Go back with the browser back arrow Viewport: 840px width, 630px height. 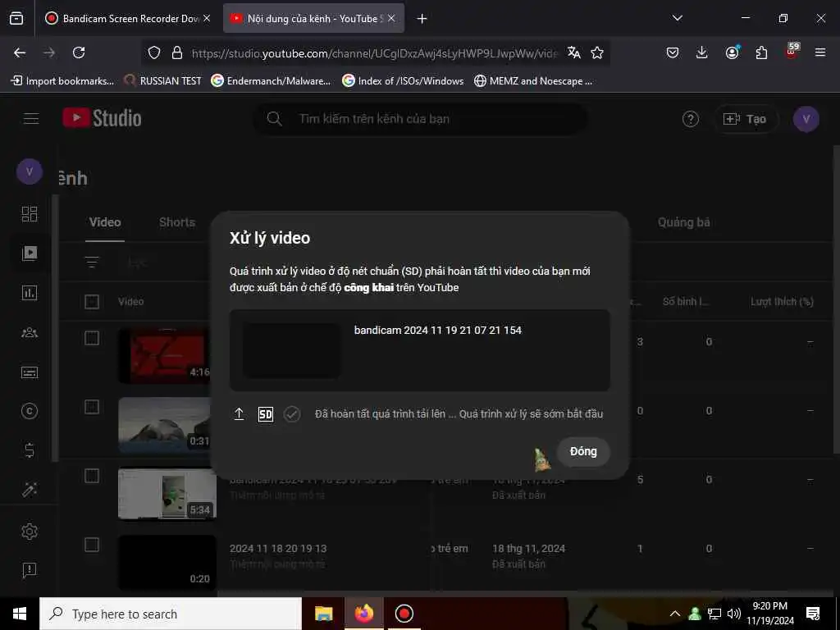point(20,52)
